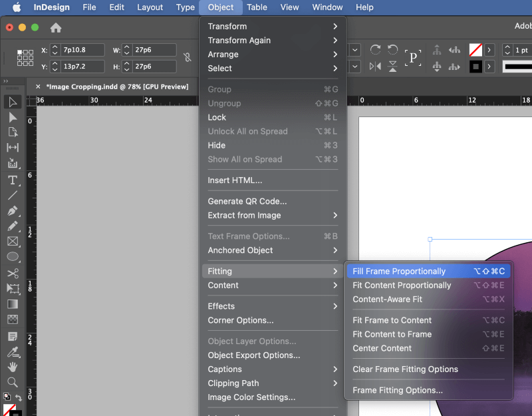This screenshot has width=532, height=416.
Task: Click the H height field stepper arrows
Action: coord(127,66)
